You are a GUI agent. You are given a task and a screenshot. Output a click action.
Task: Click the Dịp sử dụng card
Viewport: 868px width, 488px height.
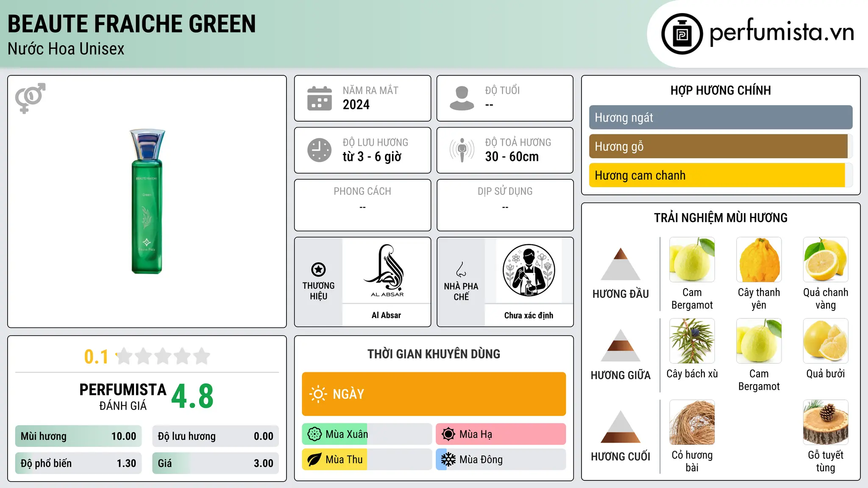(x=505, y=205)
